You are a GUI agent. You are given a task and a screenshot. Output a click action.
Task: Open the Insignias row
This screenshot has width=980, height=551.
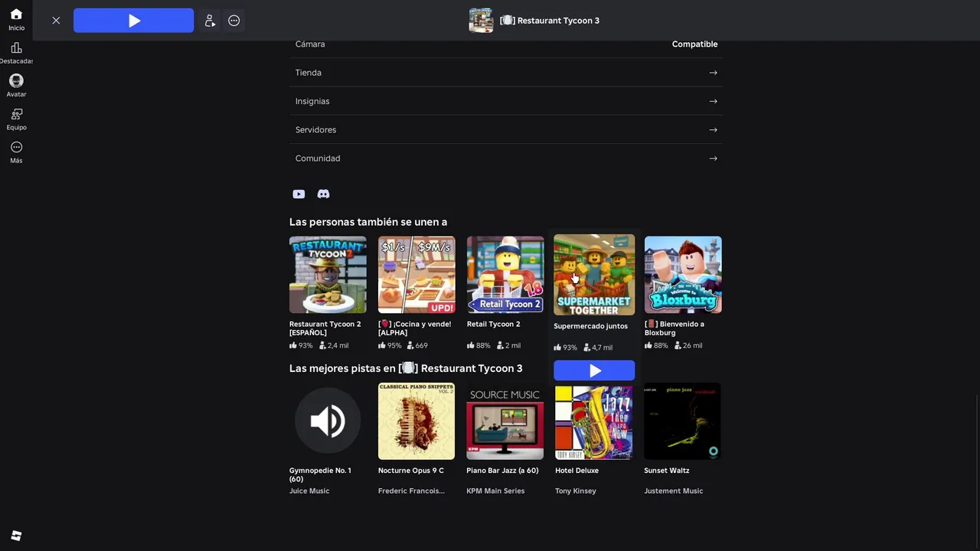pos(506,101)
